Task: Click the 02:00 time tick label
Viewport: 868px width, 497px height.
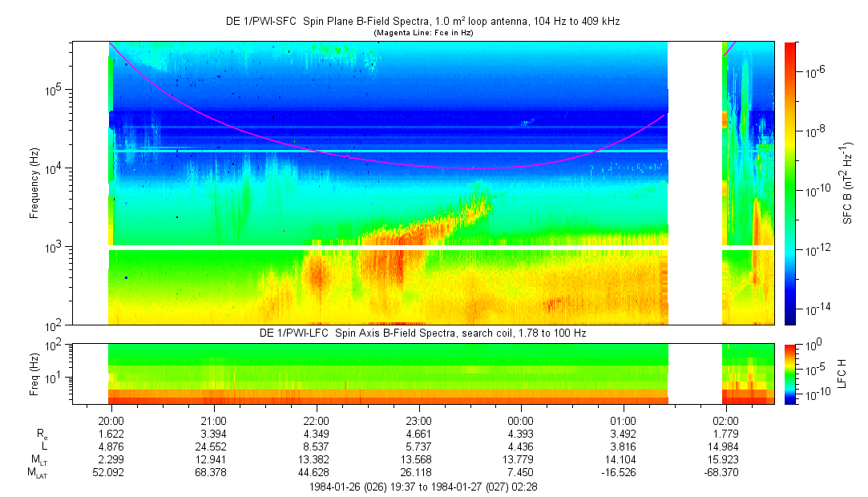Action: coord(726,420)
